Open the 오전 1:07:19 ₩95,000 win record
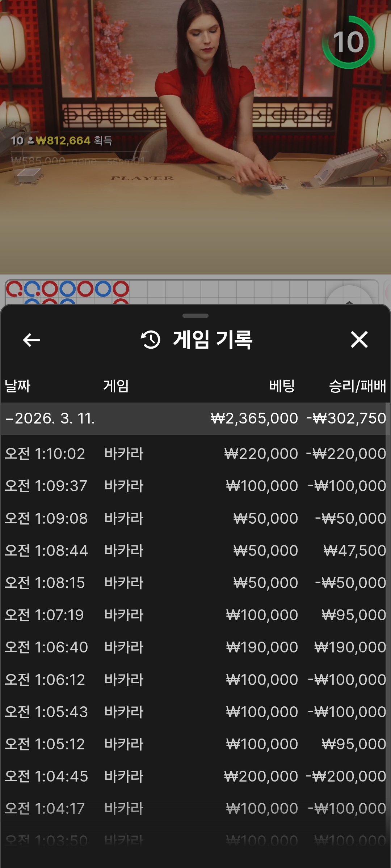Viewport: 391px width, 868px height. point(195,615)
